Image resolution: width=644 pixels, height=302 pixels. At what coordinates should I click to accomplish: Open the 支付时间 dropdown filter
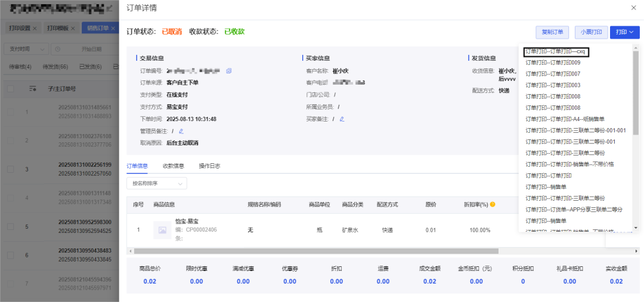coord(26,49)
